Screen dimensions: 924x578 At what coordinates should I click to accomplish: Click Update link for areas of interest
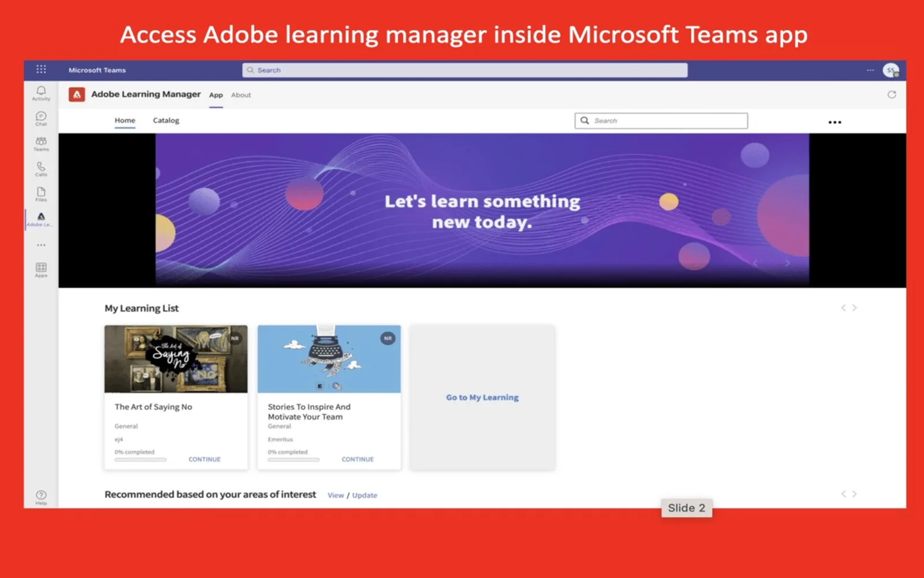click(x=364, y=495)
